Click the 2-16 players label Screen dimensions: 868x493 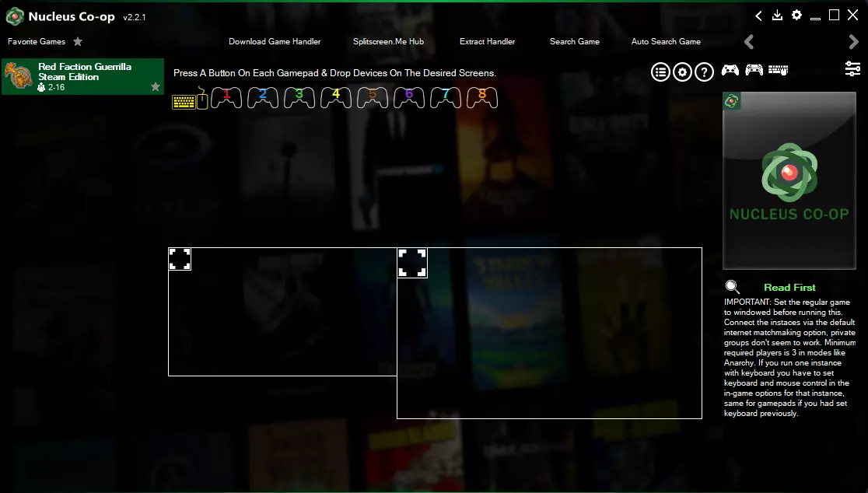tap(57, 87)
